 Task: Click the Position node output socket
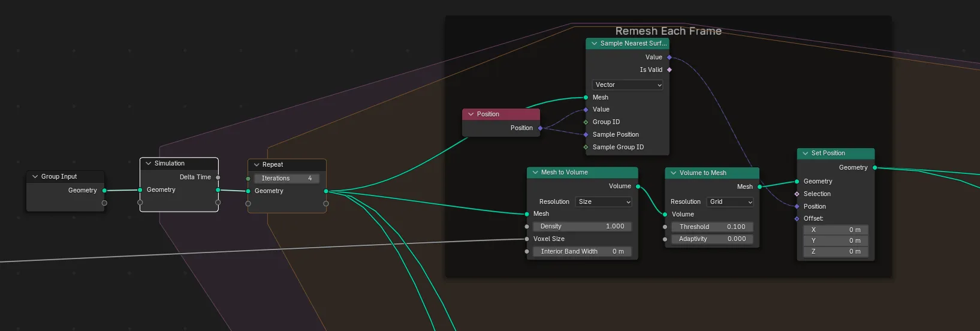(540, 128)
